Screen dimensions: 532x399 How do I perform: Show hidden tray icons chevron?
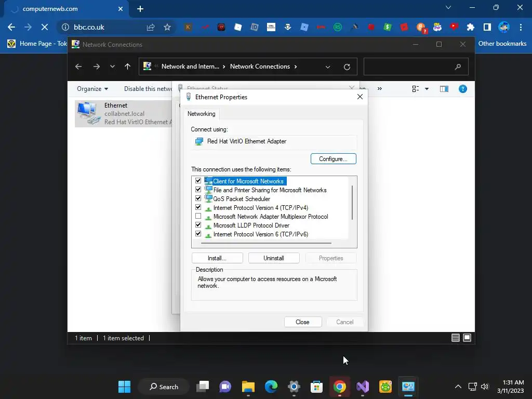point(458,387)
